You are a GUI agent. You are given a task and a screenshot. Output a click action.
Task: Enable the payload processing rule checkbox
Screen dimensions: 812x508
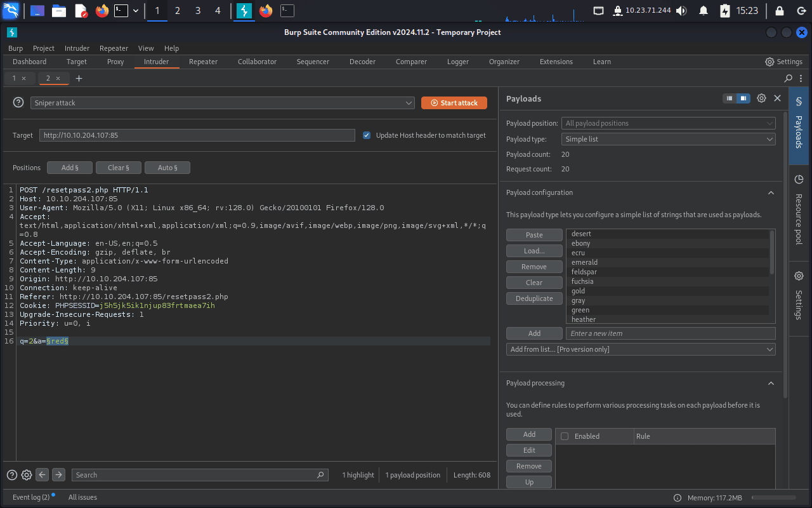pos(565,436)
